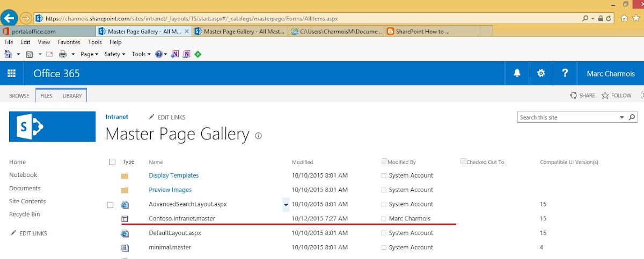This screenshot has height=259, width=644.
Task: Open browser favorites star icon
Action: (x=636, y=18)
